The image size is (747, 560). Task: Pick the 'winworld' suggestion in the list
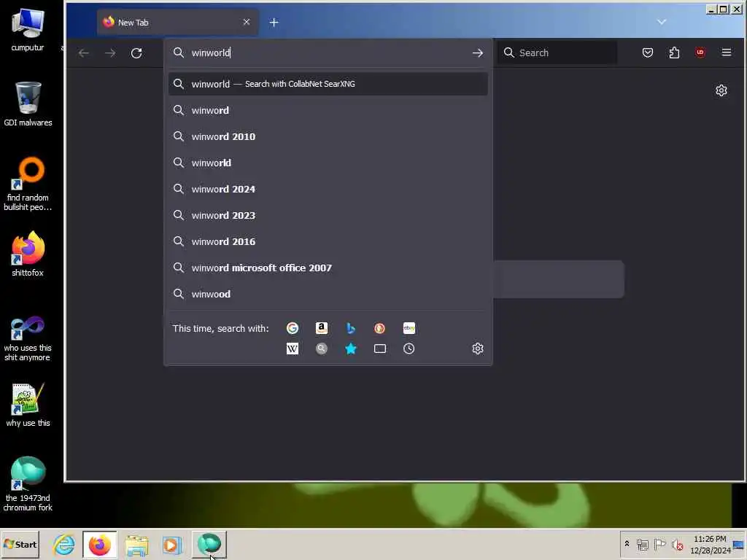(328, 163)
